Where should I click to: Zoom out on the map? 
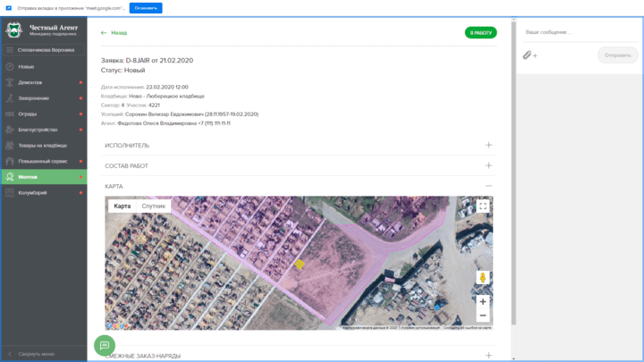pyautogui.click(x=483, y=316)
